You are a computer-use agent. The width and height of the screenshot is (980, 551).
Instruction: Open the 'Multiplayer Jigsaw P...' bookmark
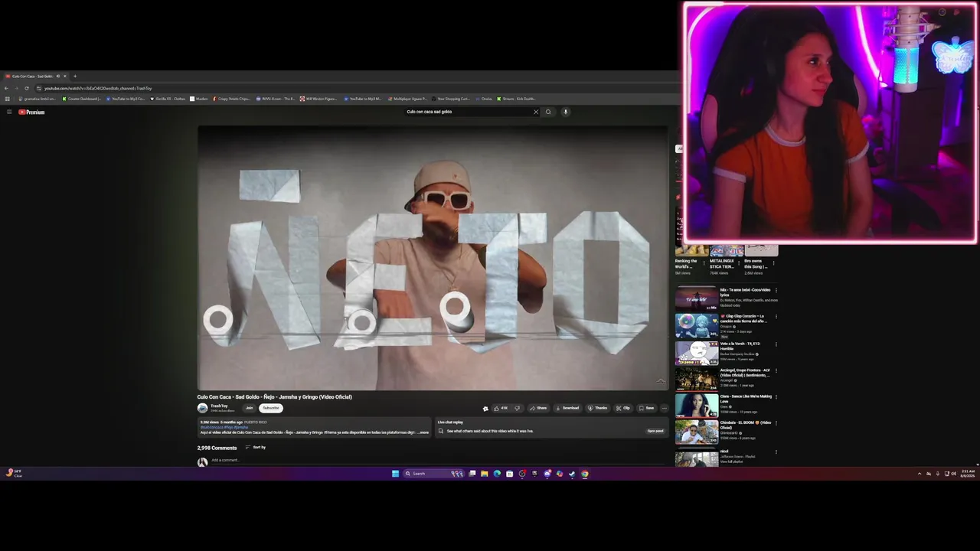(x=408, y=99)
